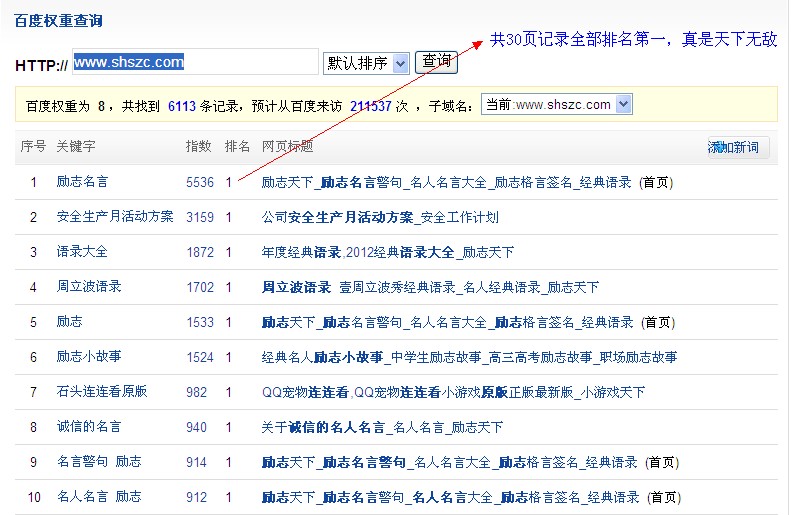Select the 语录大全 keyword

[82, 252]
